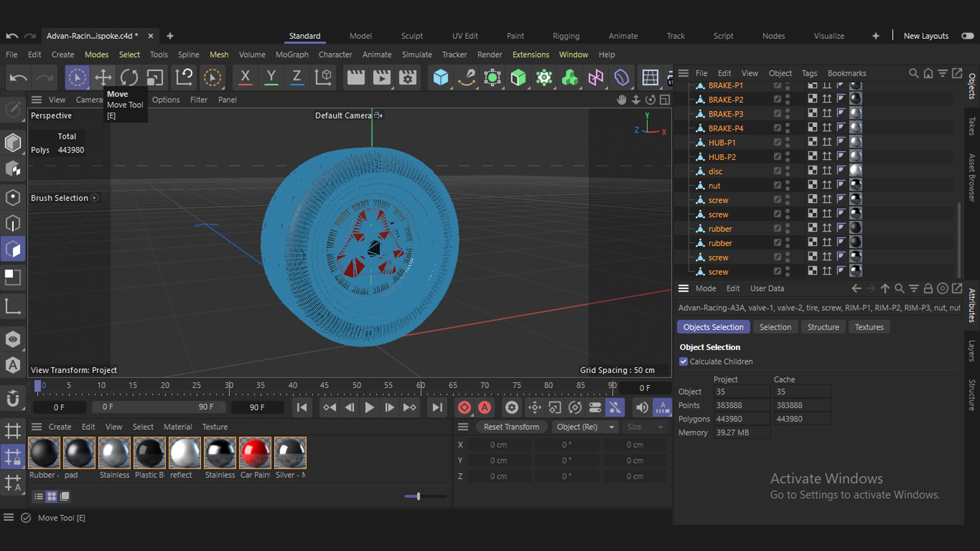Screen dimensions: 980x551
Task: Open the MoGraph menu
Action: [292, 55]
